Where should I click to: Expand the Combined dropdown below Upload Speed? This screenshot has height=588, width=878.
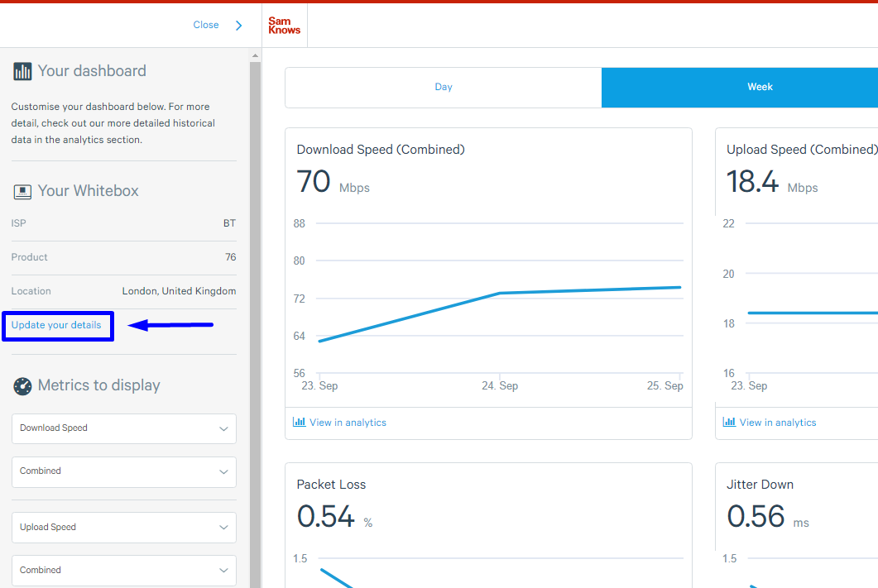click(124, 570)
